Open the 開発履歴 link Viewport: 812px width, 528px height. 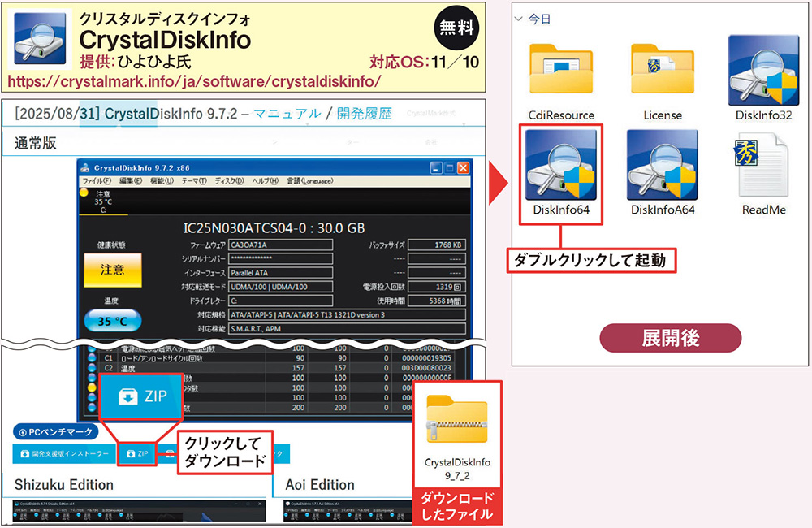(364, 114)
